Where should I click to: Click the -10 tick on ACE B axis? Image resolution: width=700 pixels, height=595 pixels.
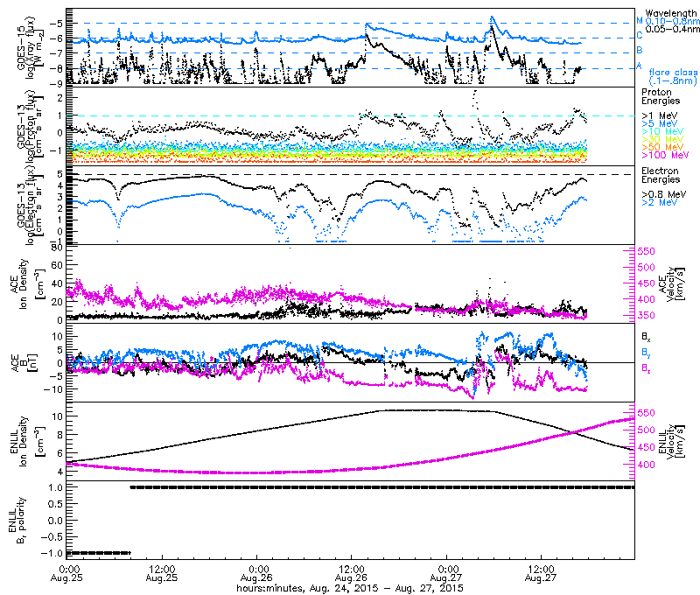click(x=54, y=389)
